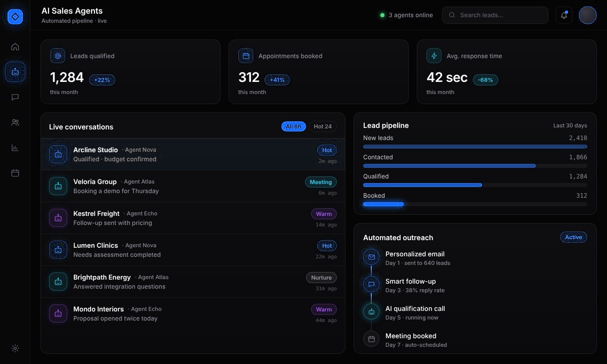Click the Meeting booked calendar step icon
This screenshot has width=607, height=364.
coord(371,339)
